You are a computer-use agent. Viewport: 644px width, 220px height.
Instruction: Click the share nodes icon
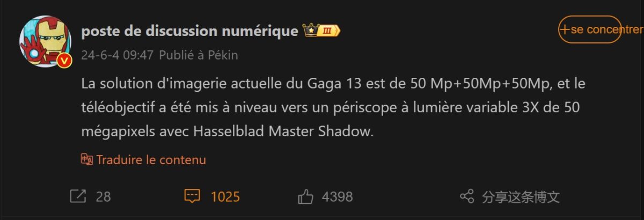pos(467,196)
